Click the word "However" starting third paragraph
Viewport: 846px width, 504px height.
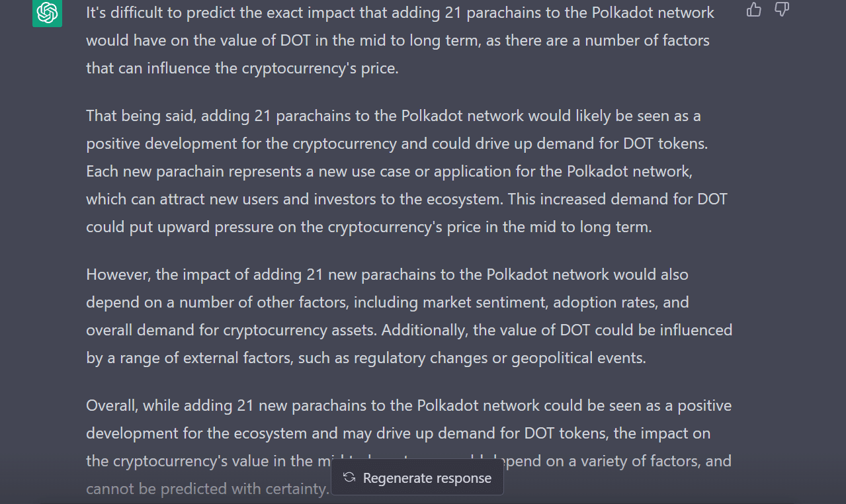pyautogui.click(x=112, y=274)
